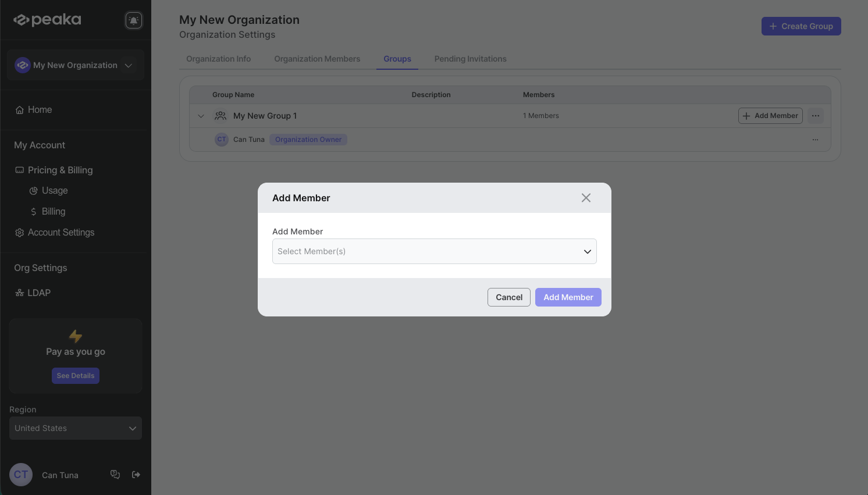Screen dimensions: 868x495
Task: Open the ellipsis menu for My New Group 1
Action: point(815,115)
